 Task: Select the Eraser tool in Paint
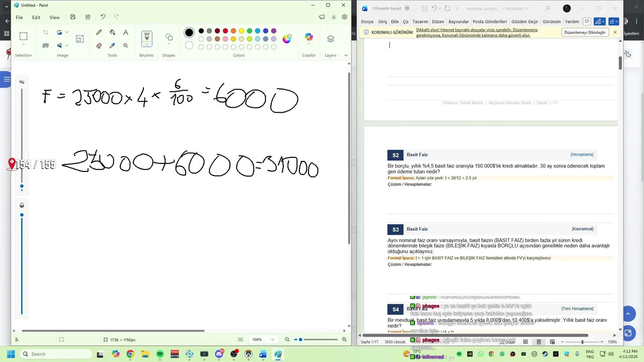click(99, 45)
